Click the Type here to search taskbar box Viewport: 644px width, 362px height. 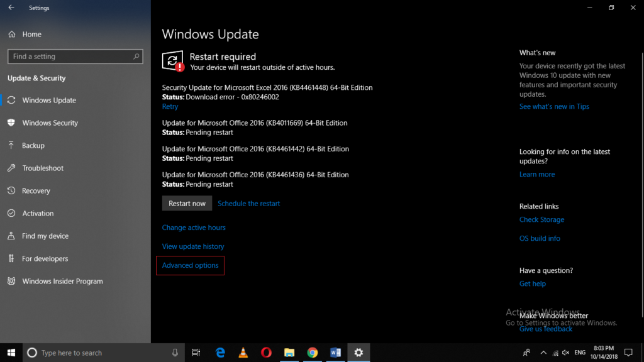pos(104,353)
